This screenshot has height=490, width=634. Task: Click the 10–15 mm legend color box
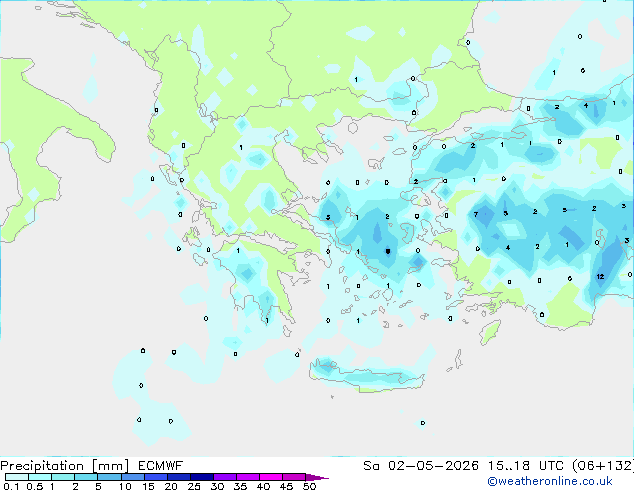pos(132,477)
